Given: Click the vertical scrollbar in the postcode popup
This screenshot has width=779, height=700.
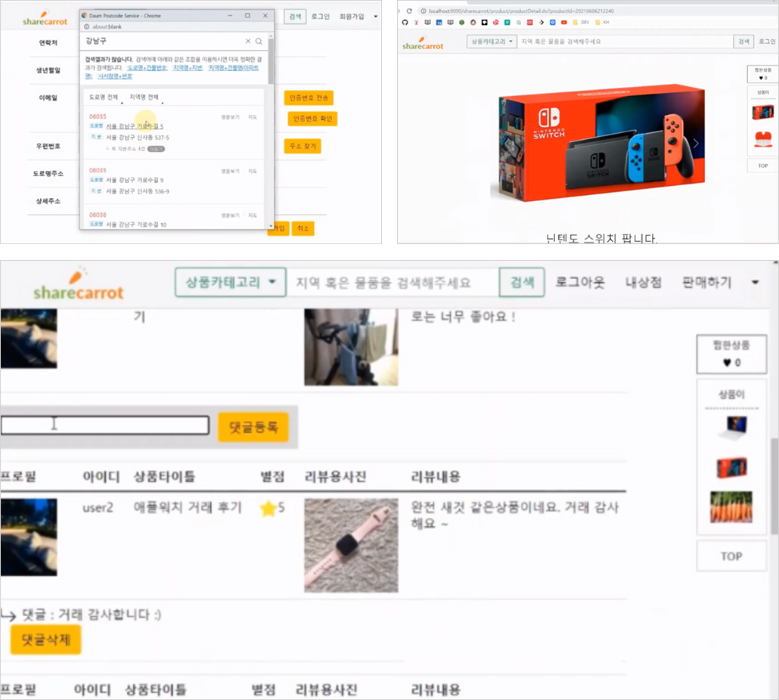Looking at the screenshot, I should point(271,61).
